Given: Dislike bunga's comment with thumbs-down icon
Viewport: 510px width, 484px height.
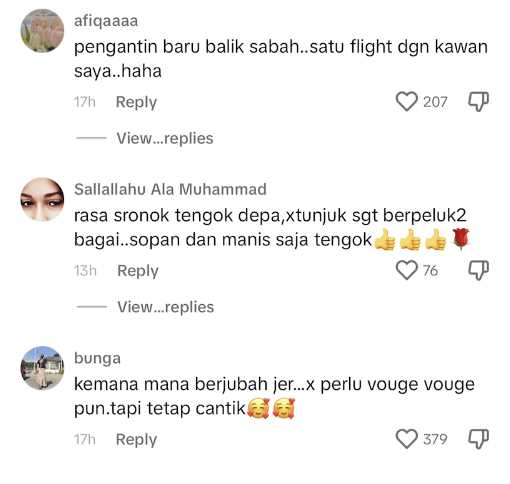Looking at the screenshot, I should pos(478,439).
